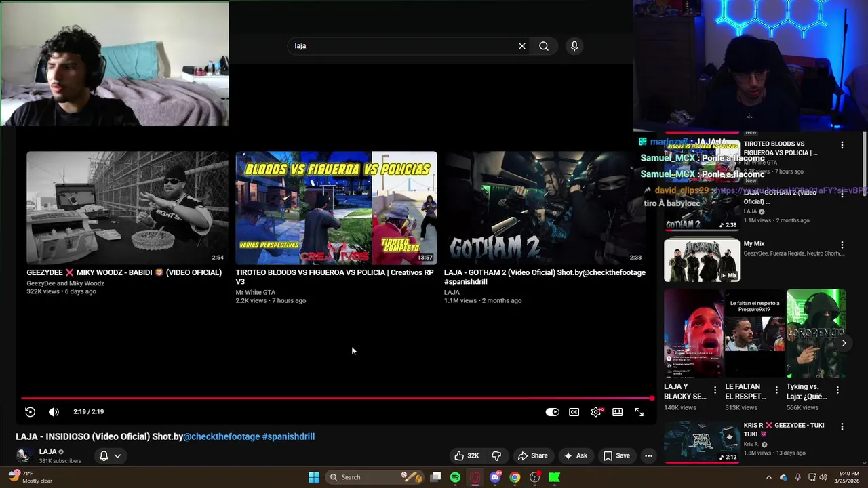
Task: Click the tray microphone icon
Action: 797,477
